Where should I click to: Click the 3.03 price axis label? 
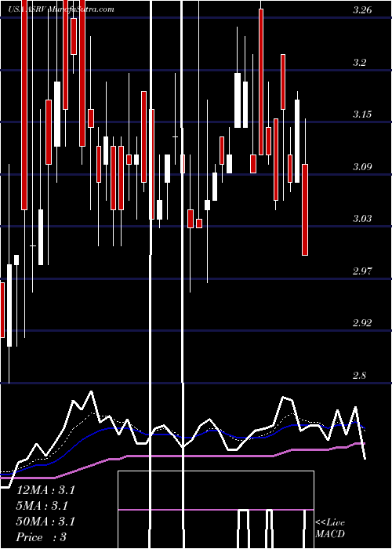362,219
